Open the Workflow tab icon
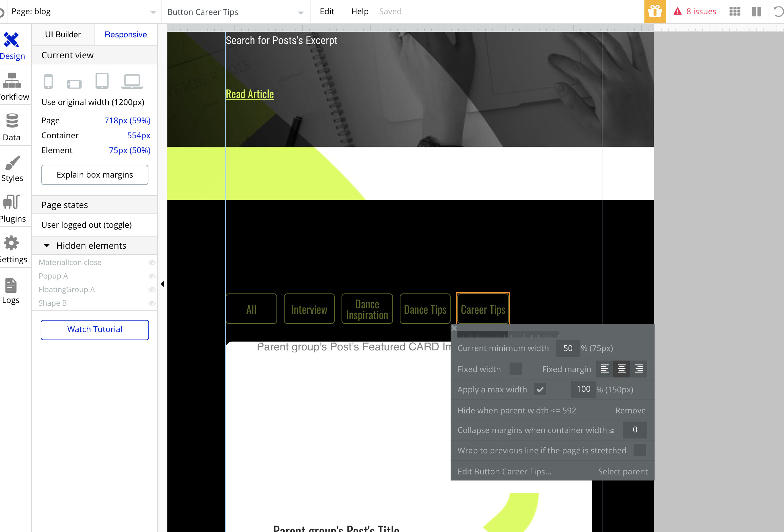Screen dimensions: 784x532 point(12,81)
